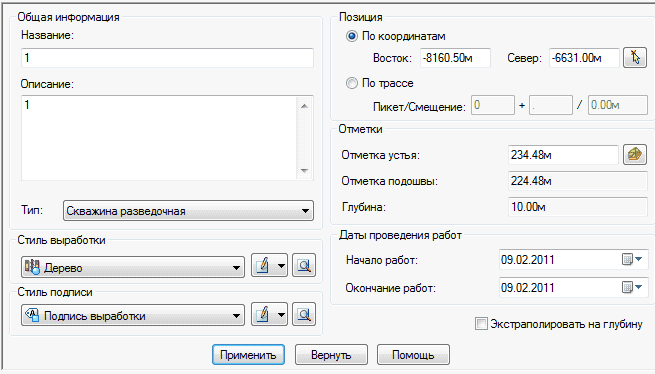The width and height of the screenshot is (655, 374).
Task: Edit the Стиль выработки style via pencil icon
Action: (x=263, y=265)
